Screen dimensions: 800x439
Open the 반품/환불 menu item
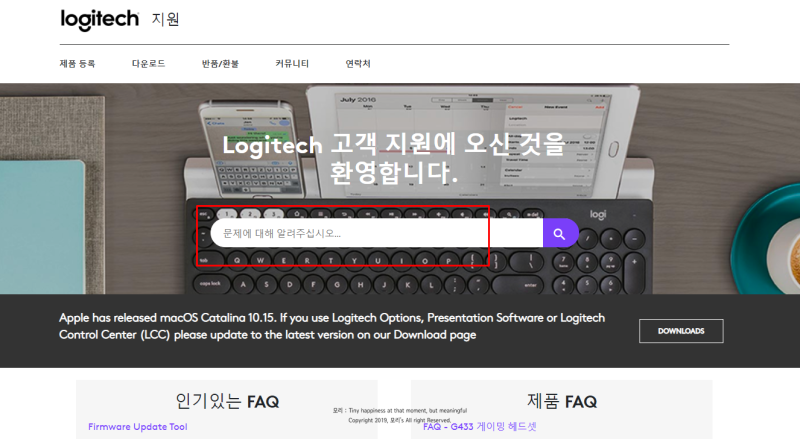coord(220,64)
